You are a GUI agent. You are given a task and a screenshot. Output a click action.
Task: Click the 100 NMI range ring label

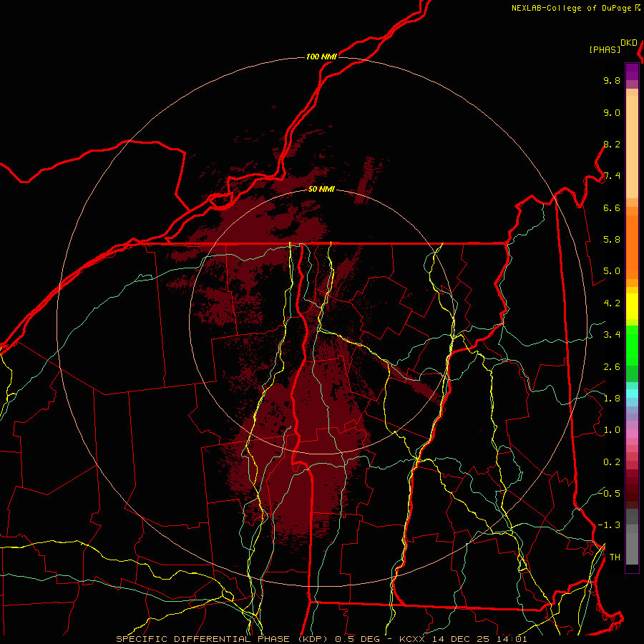click(x=321, y=57)
